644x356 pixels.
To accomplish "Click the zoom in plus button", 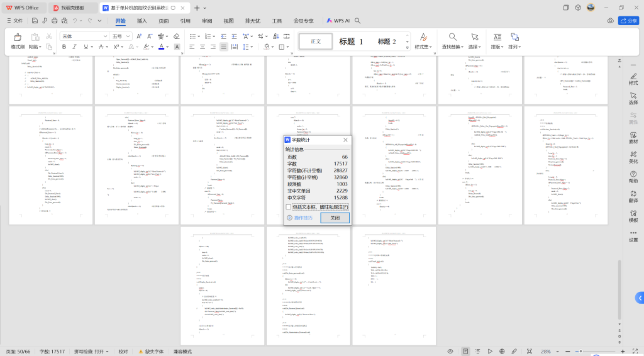I will tap(623, 352).
